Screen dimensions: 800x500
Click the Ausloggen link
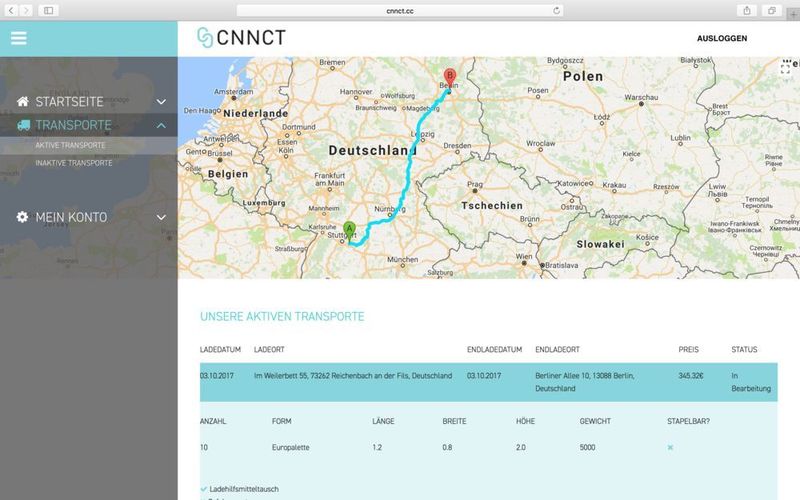722,38
